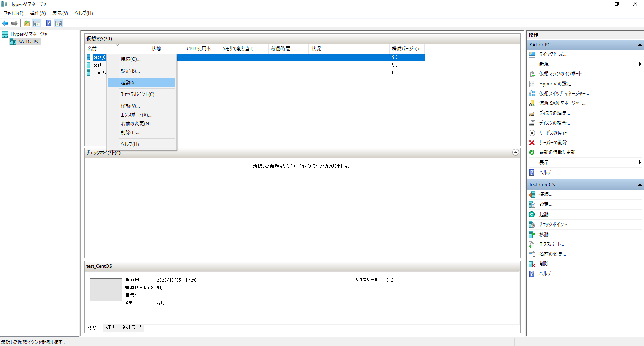
Task: Switch to the メモリ tab
Action: point(110,327)
